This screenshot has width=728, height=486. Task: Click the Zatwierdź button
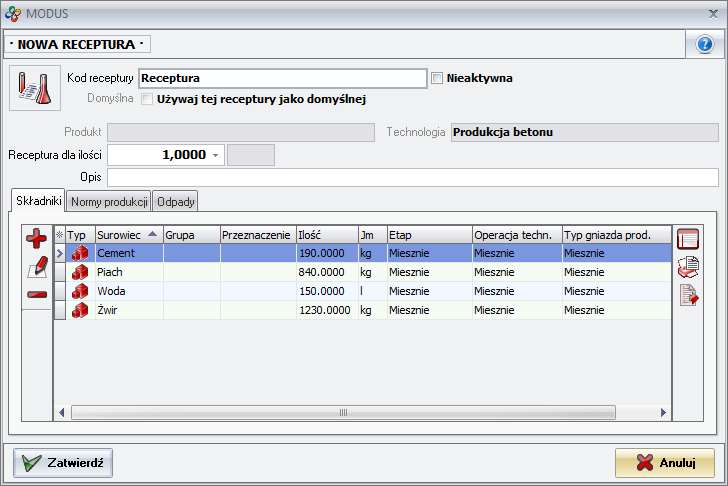(63, 463)
